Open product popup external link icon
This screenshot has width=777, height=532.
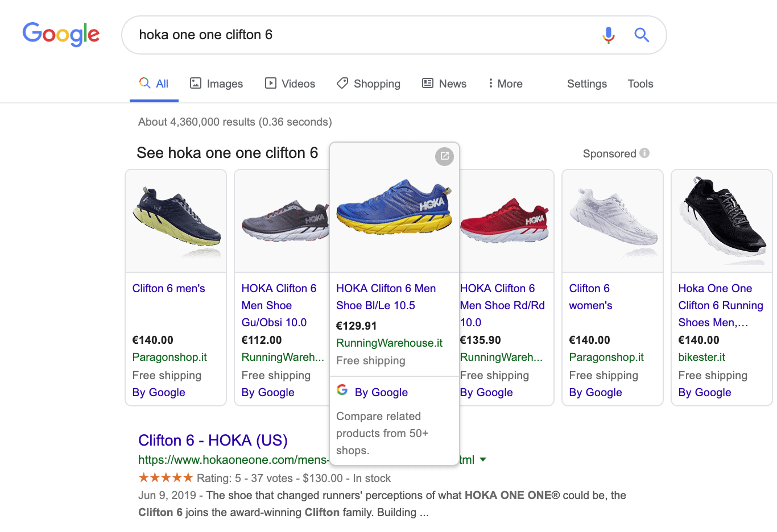445,156
